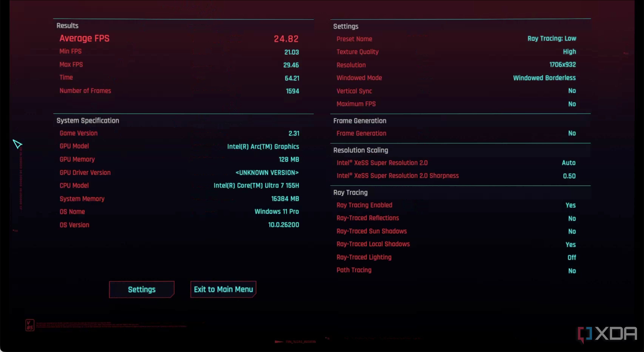
Task: Click Exit to Main Menu button
Action: (x=223, y=289)
